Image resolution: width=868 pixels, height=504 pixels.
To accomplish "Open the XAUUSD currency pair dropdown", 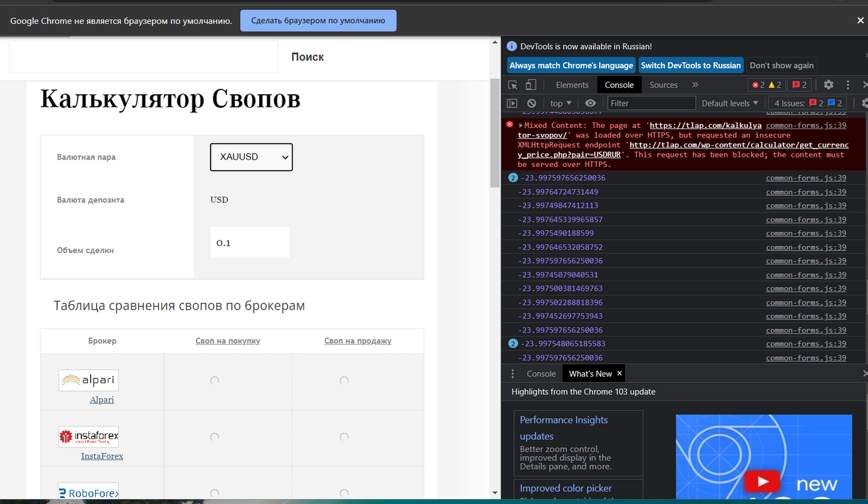I will (251, 157).
